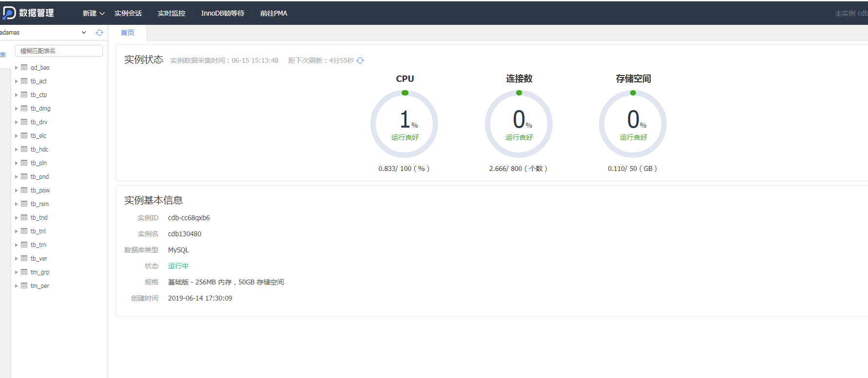Click 0.833/ 100 CPU value

[404, 169]
